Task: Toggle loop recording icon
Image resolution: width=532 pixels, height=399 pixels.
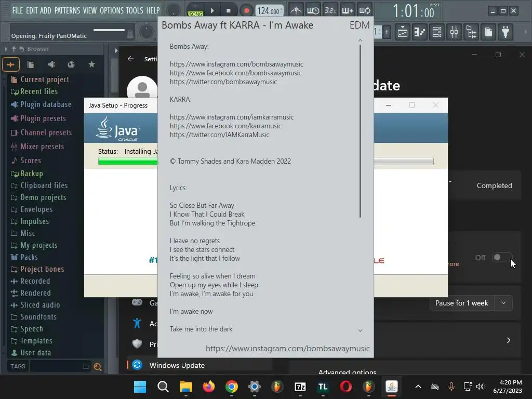Action: [365, 10]
